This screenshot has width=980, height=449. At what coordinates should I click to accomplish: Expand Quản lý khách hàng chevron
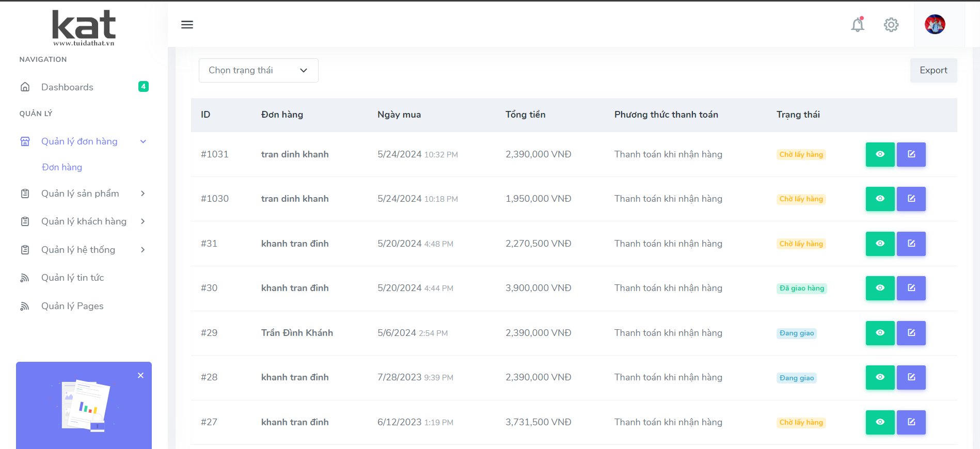pyautogui.click(x=143, y=221)
